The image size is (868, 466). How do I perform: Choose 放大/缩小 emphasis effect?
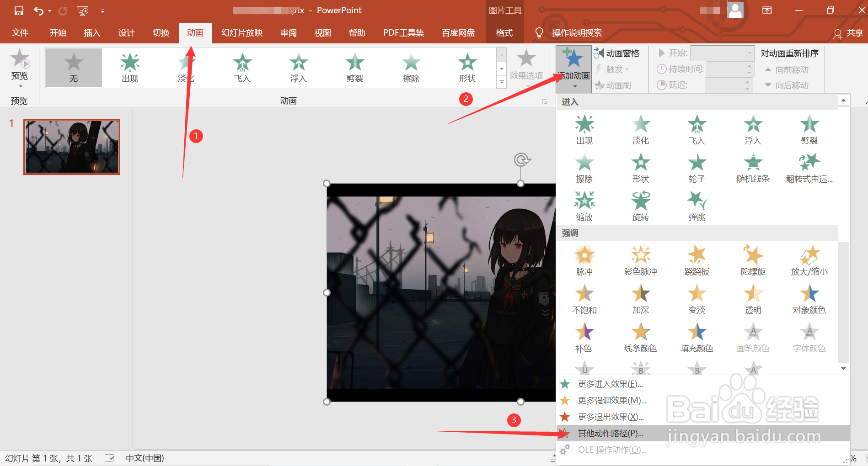coord(809,261)
